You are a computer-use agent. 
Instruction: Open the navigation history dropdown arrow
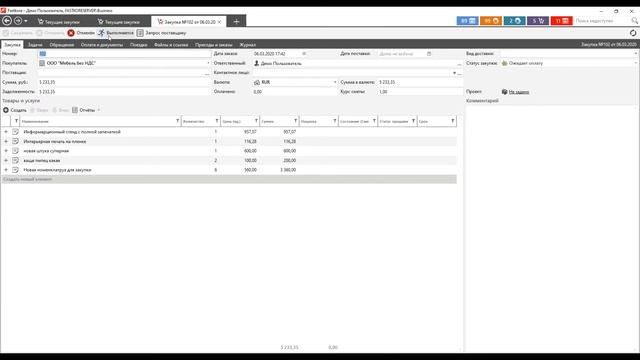tap(26, 21)
